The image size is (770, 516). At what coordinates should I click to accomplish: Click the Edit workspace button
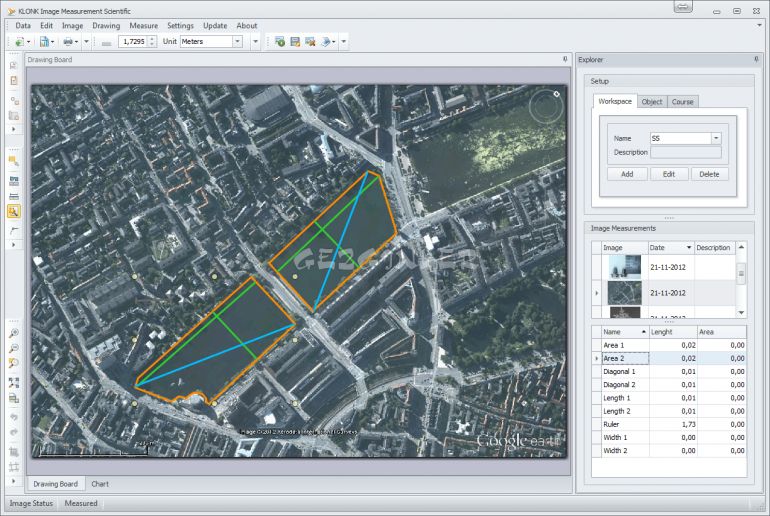(669, 174)
